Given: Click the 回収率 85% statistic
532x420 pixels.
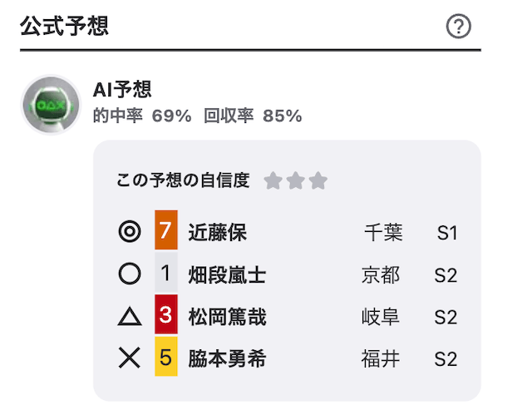Looking at the screenshot, I should 253,116.
